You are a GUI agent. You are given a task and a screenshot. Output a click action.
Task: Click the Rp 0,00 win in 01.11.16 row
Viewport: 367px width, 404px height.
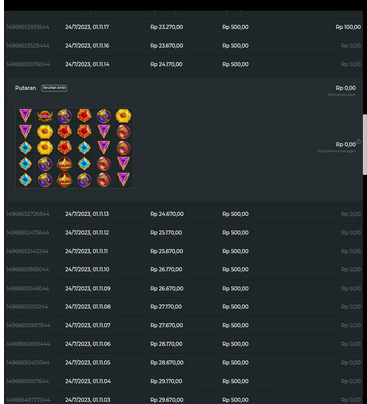point(351,46)
